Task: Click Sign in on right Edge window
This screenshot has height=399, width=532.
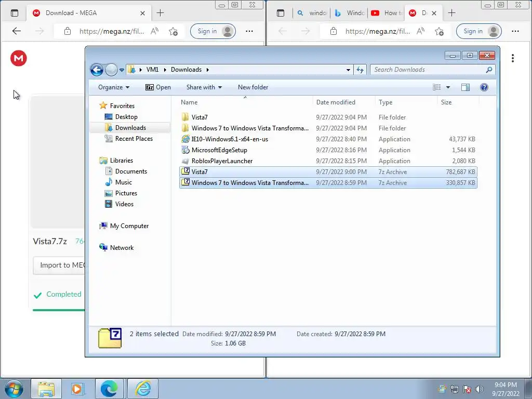Action: (478, 31)
